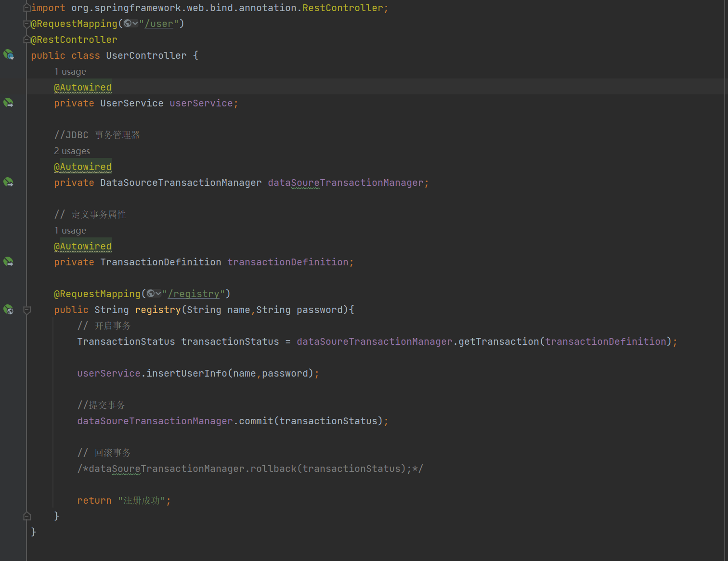Image resolution: width=728 pixels, height=561 pixels.
Task: Click @Autowired annotation above TransactionDefinition field
Action: point(83,246)
